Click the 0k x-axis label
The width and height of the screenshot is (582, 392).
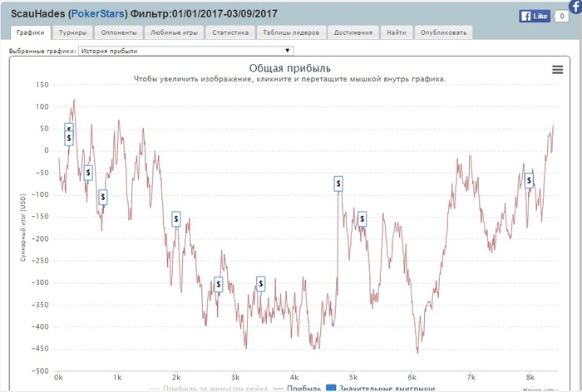[x=58, y=378]
